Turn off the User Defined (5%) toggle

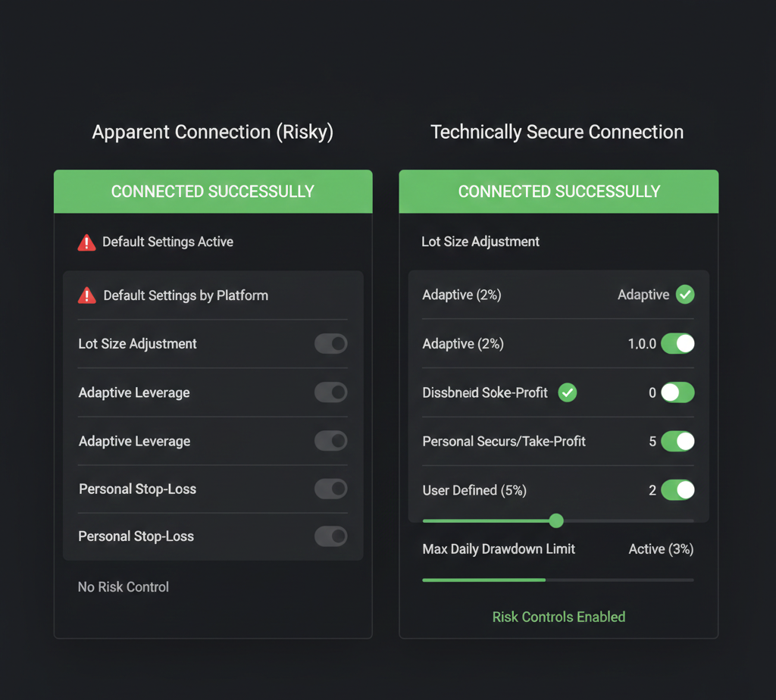tap(677, 490)
